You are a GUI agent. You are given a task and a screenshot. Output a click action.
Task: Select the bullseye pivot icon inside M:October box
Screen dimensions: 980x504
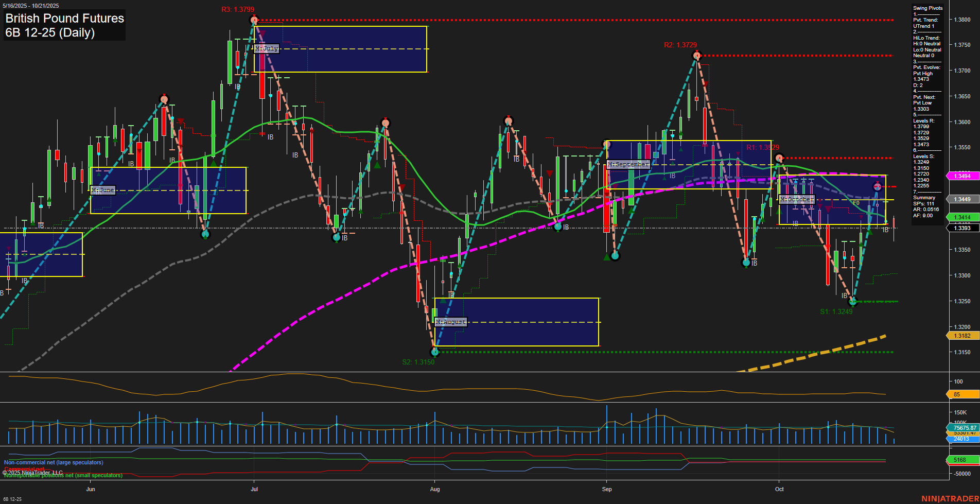click(x=877, y=186)
